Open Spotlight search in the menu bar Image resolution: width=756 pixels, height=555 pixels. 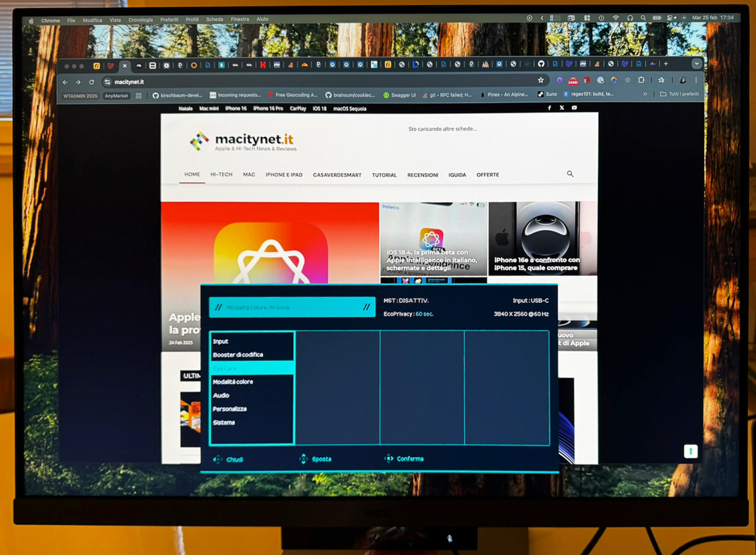(643, 18)
